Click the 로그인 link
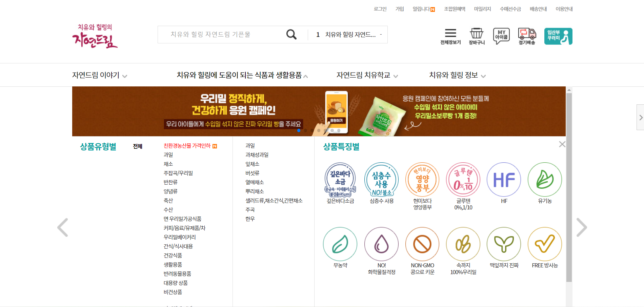The image size is (644, 307). click(x=380, y=9)
